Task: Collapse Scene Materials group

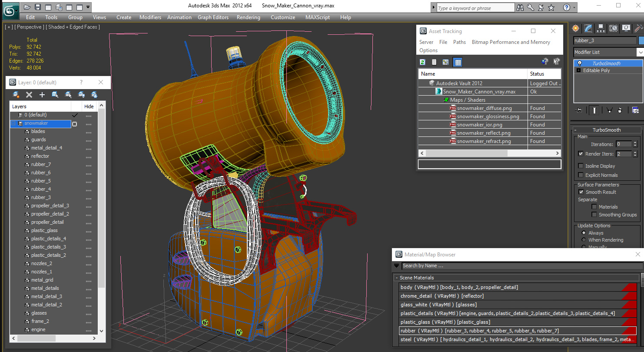Action: pyautogui.click(x=397, y=278)
